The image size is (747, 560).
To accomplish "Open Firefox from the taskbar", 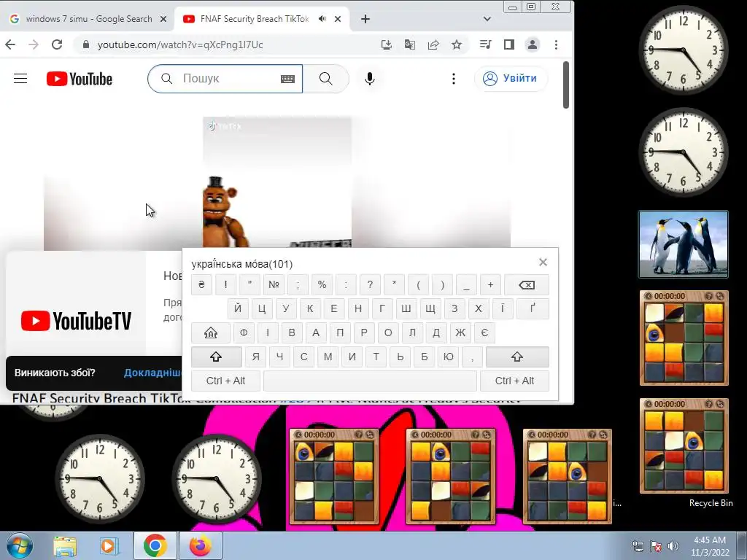I will click(x=200, y=546).
